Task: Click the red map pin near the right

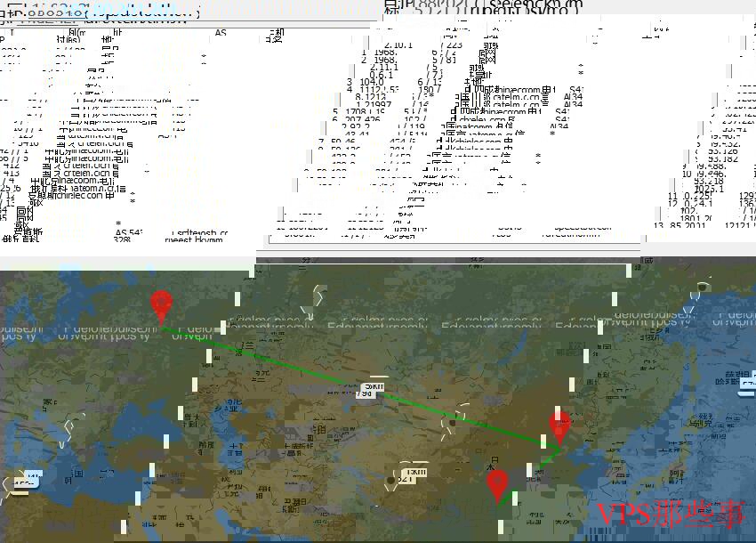Action: (x=559, y=425)
